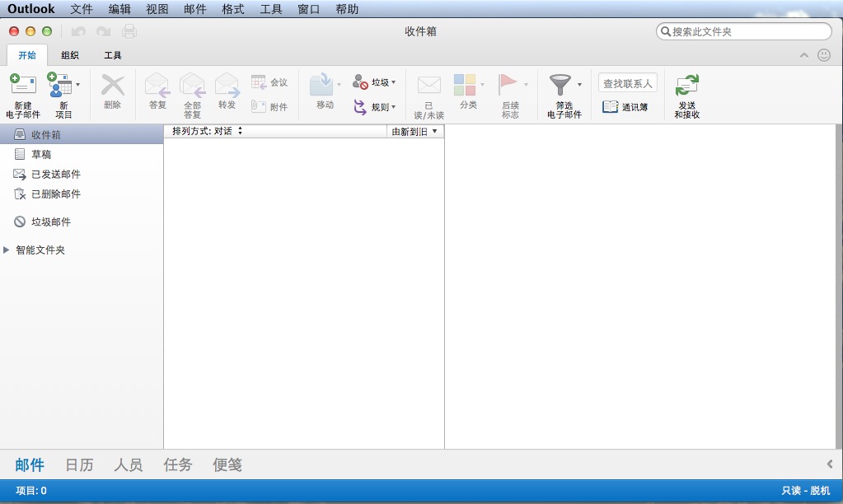Open the Outlook application menu
Image resolution: width=843 pixels, height=504 pixels.
(x=31, y=9)
